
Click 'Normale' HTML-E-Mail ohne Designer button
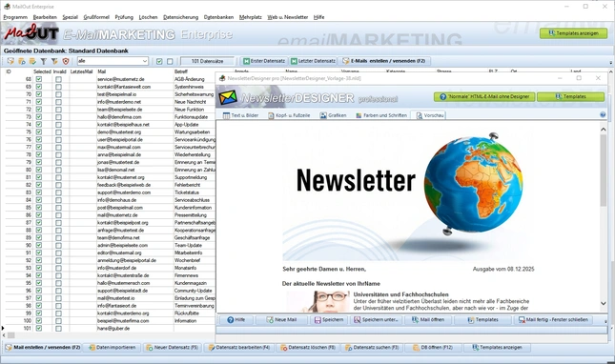click(484, 96)
